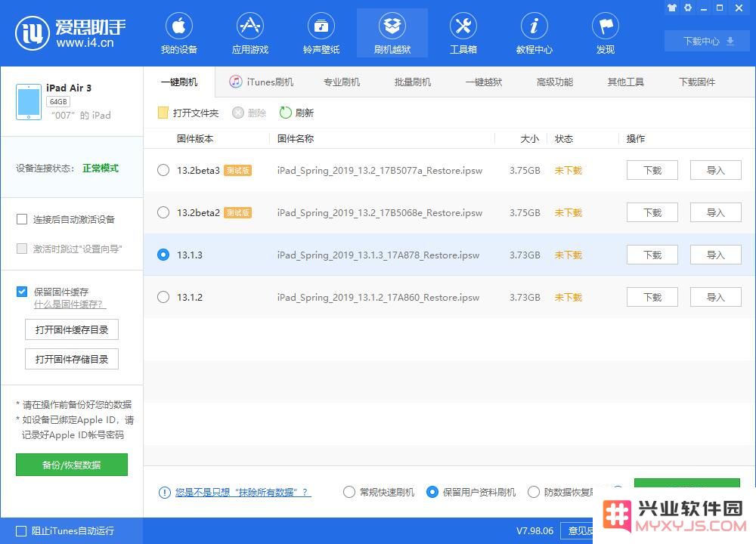Image resolution: width=756 pixels, height=544 pixels.
Task: Download 13.1.2 firmware with 下载 button
Action: pos(652,297)
